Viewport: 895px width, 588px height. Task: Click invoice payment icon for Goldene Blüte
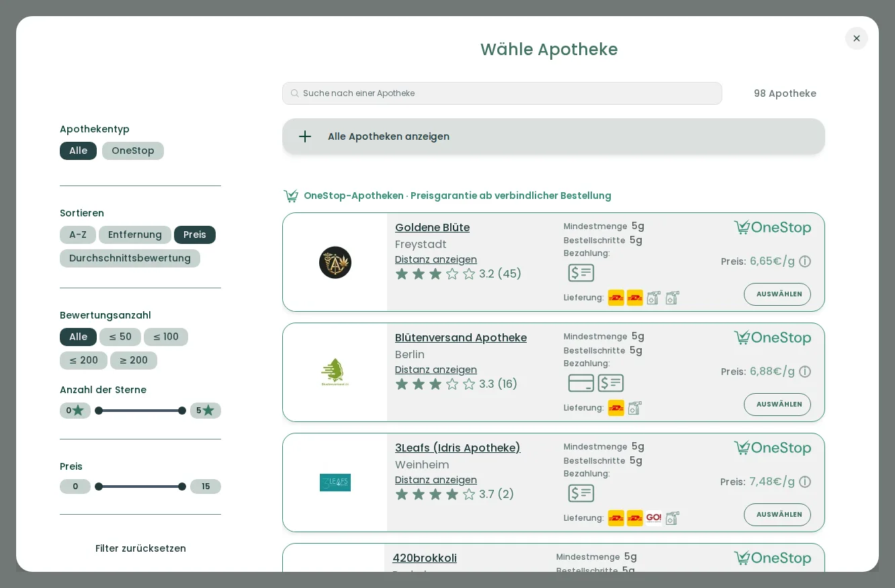tap(581, 273)
